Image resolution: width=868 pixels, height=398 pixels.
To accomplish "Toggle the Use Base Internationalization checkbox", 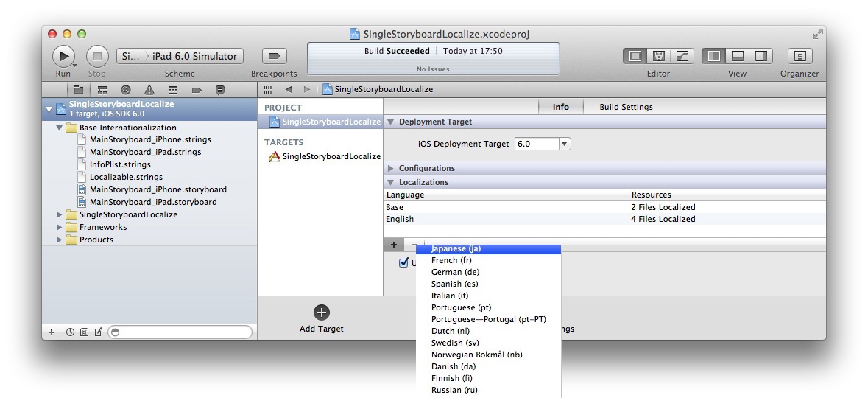I will coord(403,262).
